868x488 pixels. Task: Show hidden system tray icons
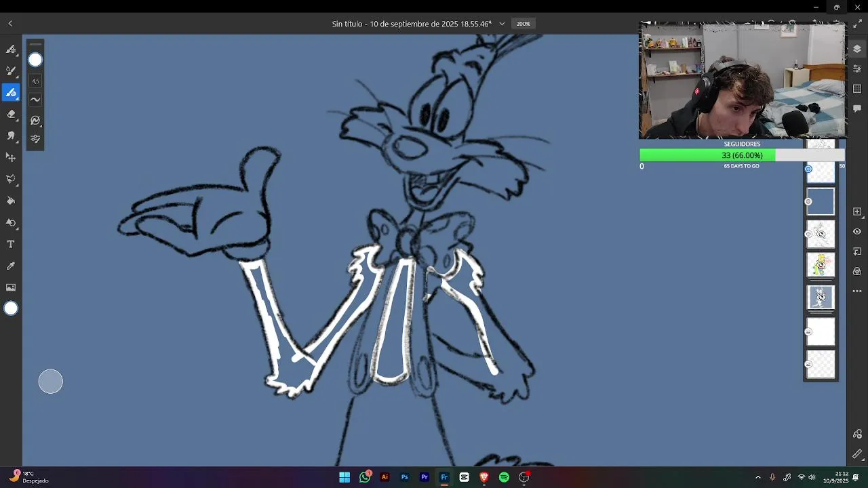tap(758, 477)
